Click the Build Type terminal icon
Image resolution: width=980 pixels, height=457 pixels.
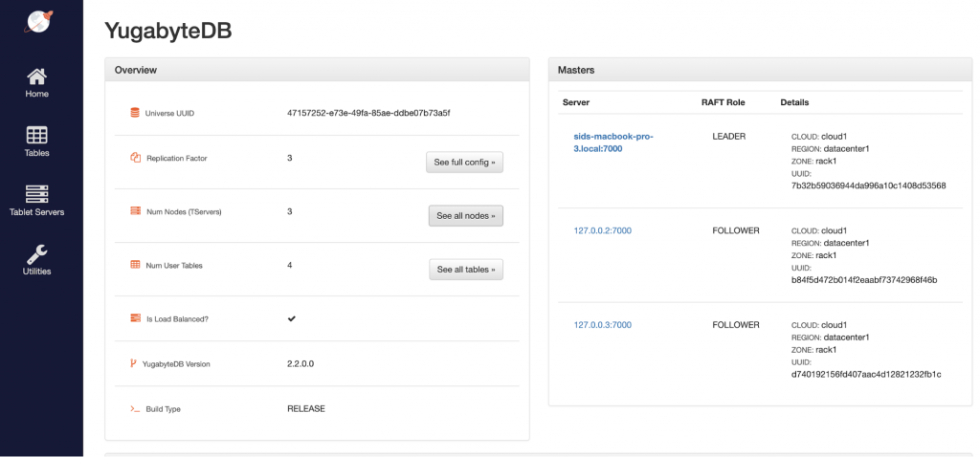click(135, 409)
